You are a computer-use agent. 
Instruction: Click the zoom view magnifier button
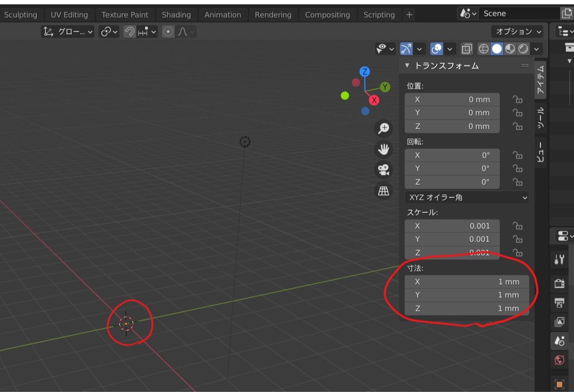384,128
